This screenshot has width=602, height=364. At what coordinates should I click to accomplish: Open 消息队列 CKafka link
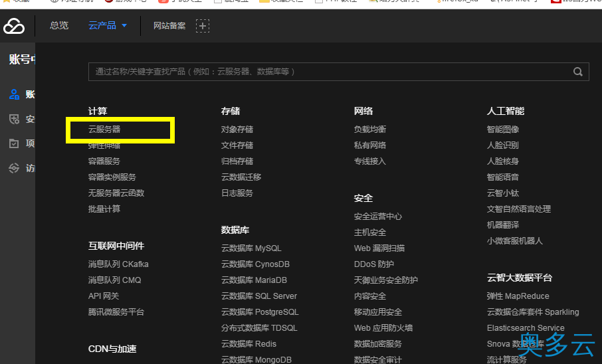click(118, 264)
